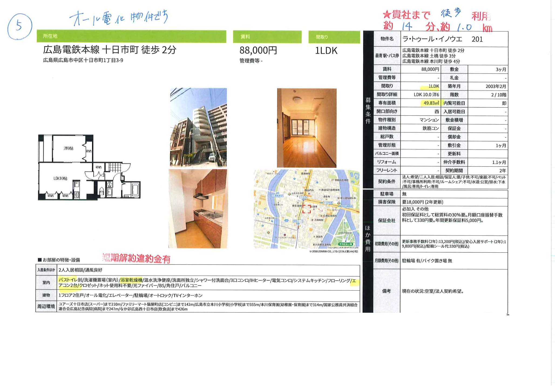
Task: Click the living room interior photo
Action: coord(307,128)
